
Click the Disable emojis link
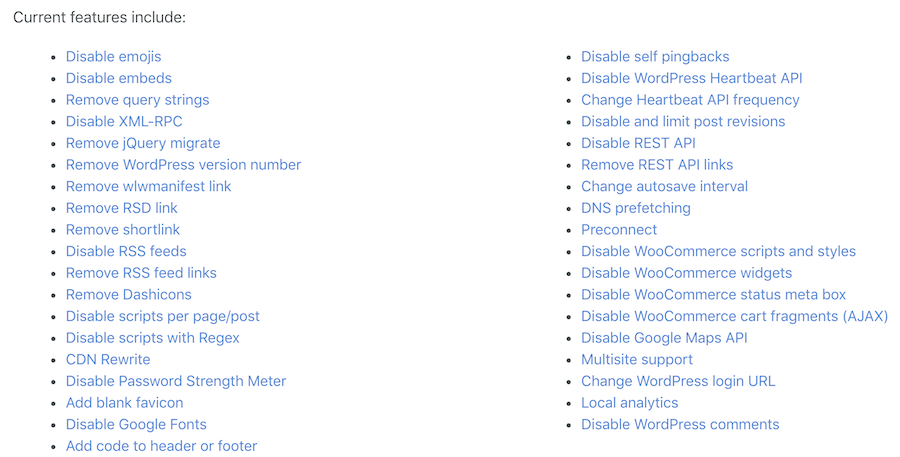tap(113, 56)
